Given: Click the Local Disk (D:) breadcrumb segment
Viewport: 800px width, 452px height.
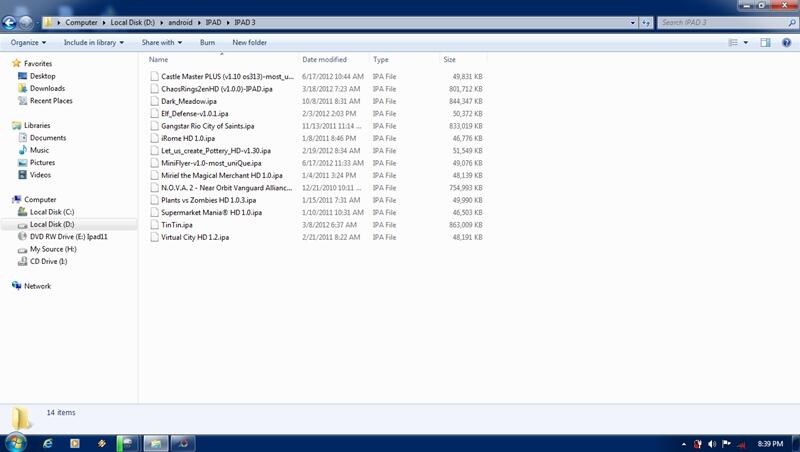Looking at the screenshot, I should pos(133,22).
